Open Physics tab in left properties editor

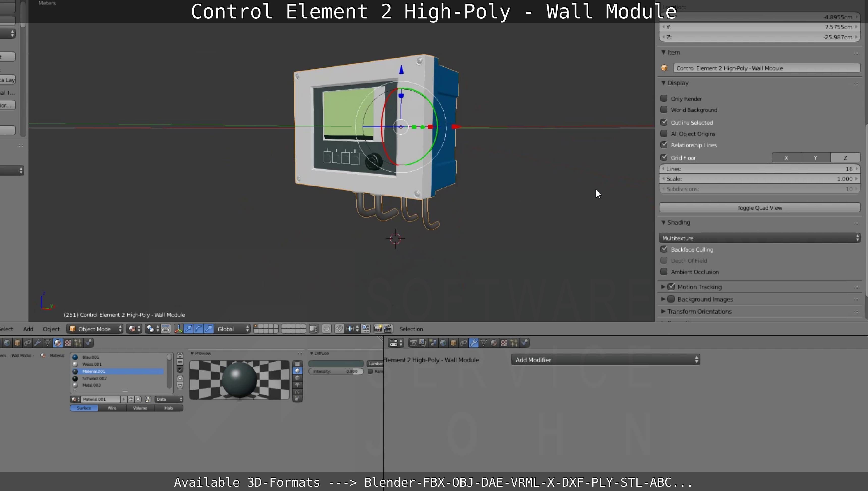[88, 343]
